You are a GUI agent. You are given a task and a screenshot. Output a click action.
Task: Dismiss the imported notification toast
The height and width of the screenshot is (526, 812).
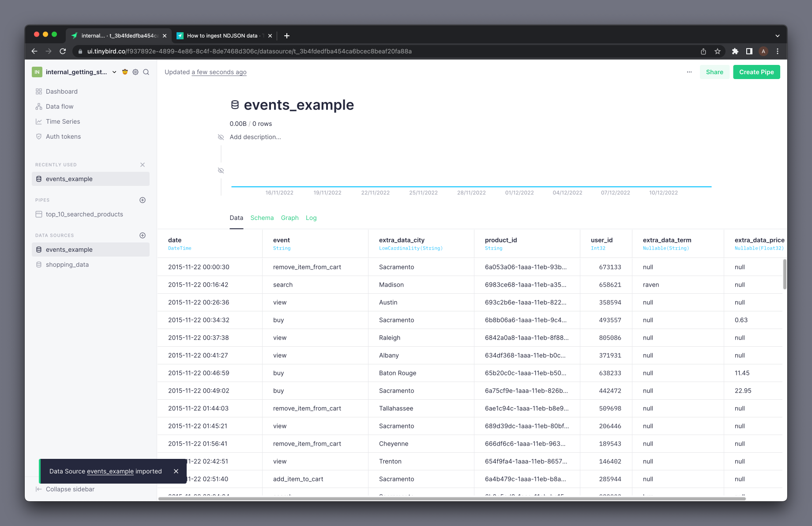176,471
